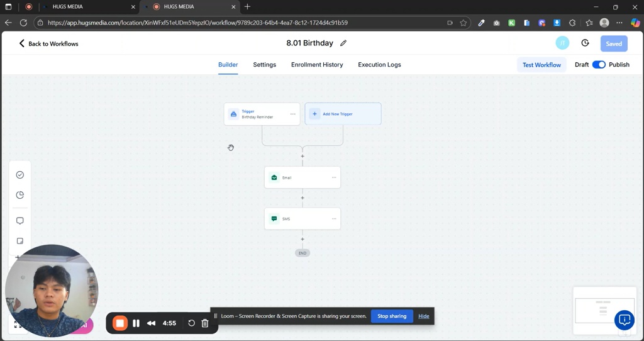Click the sticky note sidebar icon
This screenshot has width=644, height=341.
click(19, 241)
